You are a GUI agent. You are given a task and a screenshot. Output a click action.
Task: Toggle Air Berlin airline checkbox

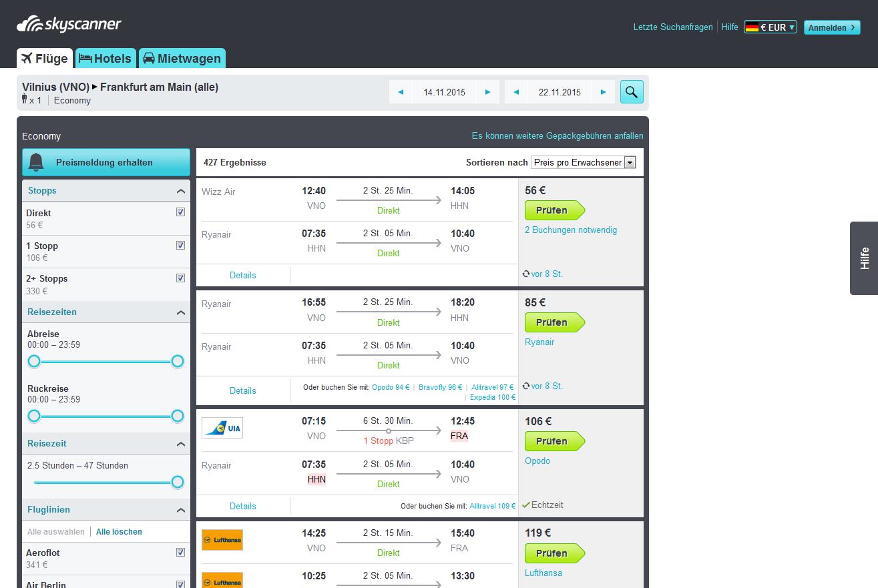pyautogui.click(x=180, y=584)
